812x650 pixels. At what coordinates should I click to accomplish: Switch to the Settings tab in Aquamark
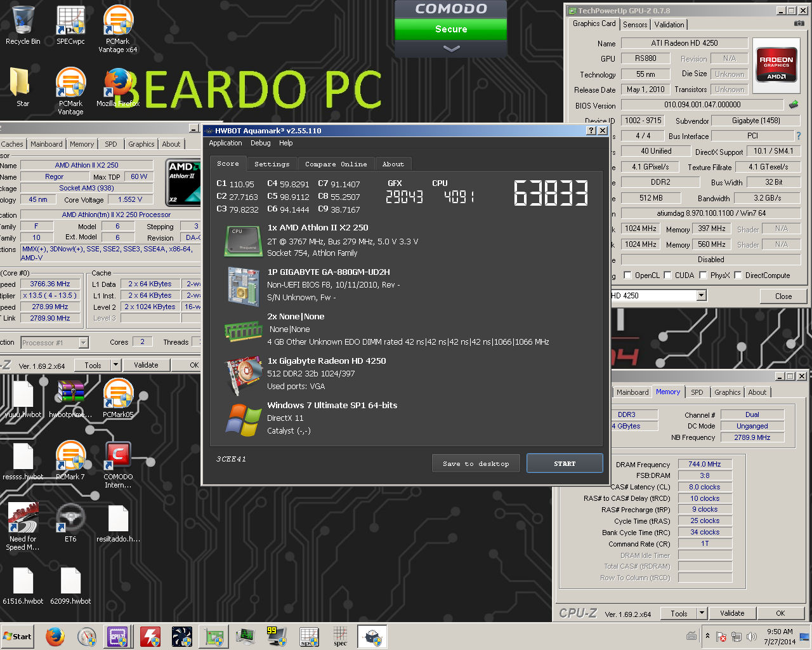[x=272, y=164]
